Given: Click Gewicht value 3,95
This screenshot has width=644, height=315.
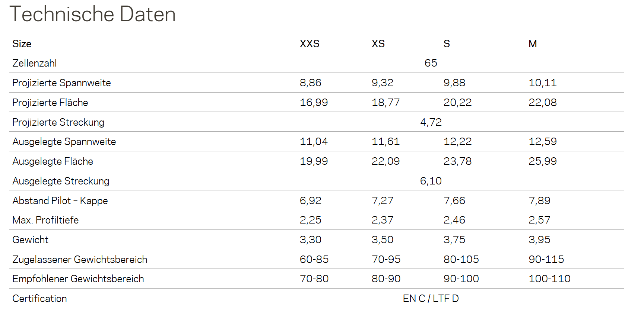Looking at the screenshot, I should [539, 240].
